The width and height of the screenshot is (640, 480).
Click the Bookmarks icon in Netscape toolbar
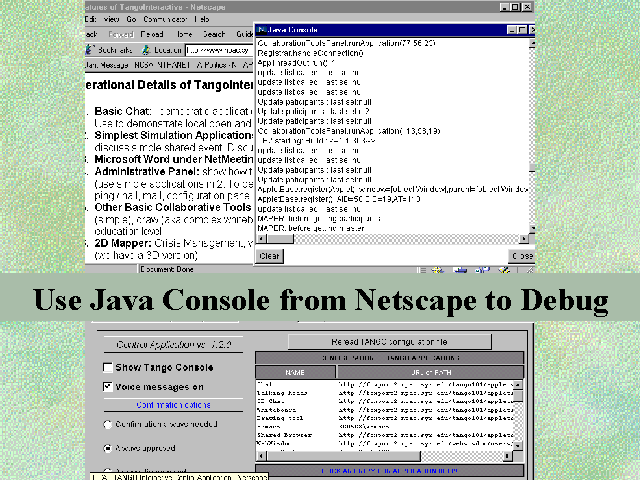(89, 50)
